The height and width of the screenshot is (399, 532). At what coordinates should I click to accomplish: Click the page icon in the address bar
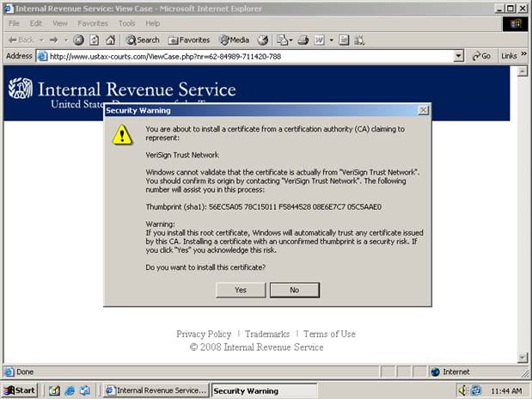click(42, 56)
